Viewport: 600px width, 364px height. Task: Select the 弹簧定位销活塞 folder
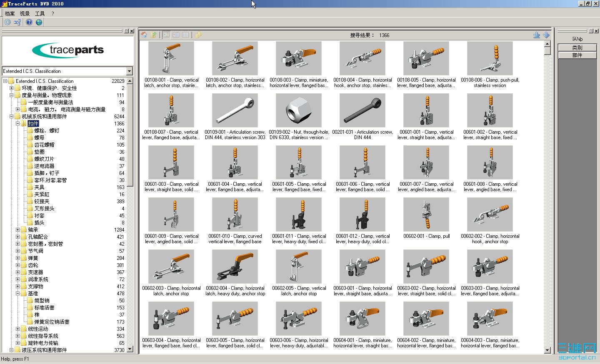[52, 322]
